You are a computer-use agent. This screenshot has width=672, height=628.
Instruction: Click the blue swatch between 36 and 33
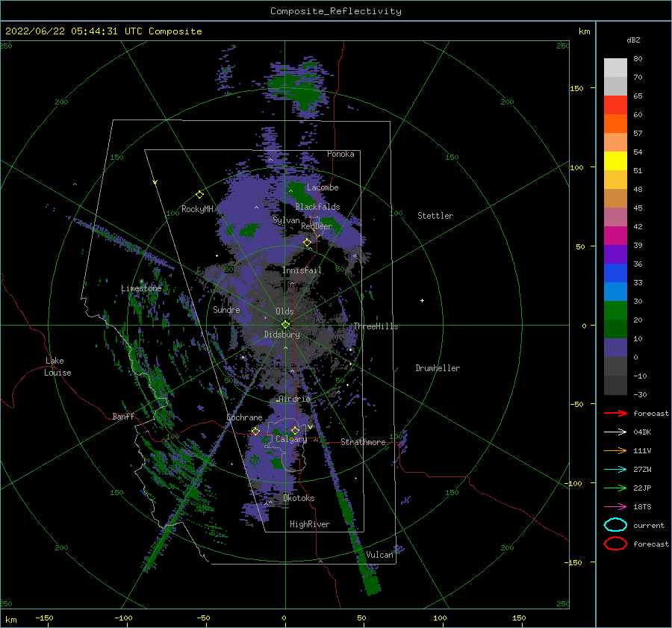pos(615,273)
